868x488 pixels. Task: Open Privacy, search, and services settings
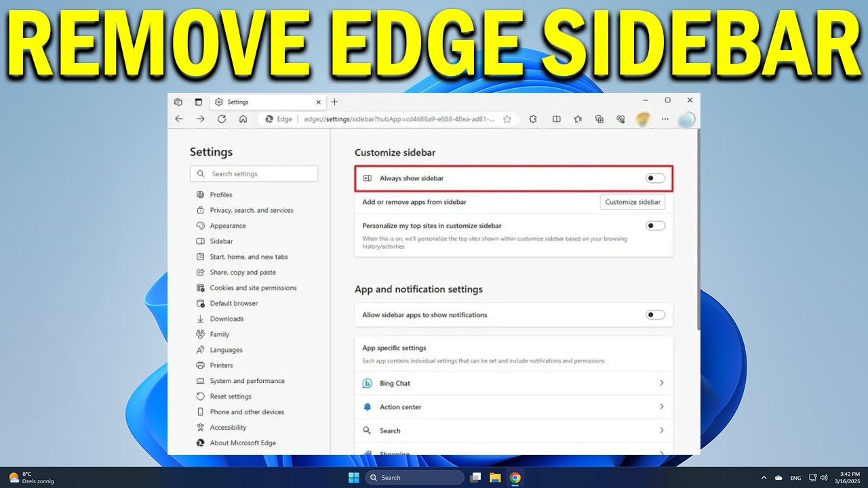tap(251, 210)
